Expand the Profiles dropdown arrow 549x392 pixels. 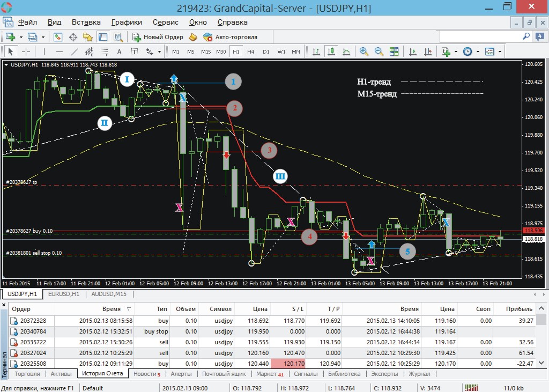tap(43, 37)
